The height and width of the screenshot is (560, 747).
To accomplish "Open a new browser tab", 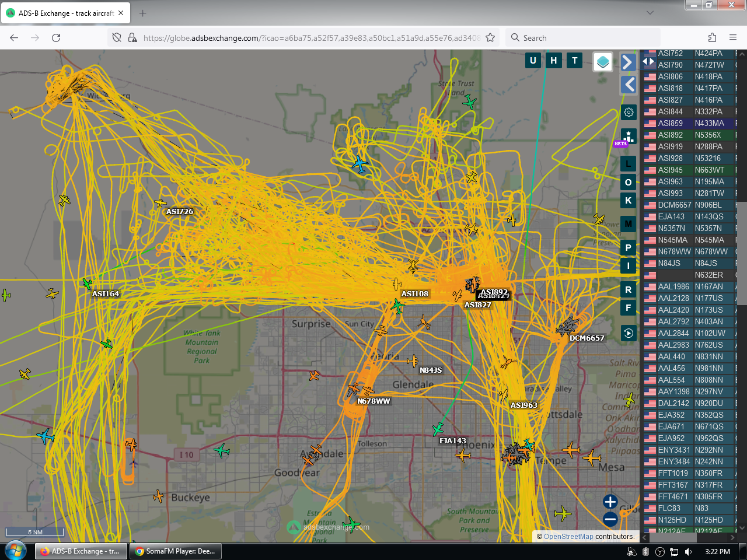I will coord(143,13).
